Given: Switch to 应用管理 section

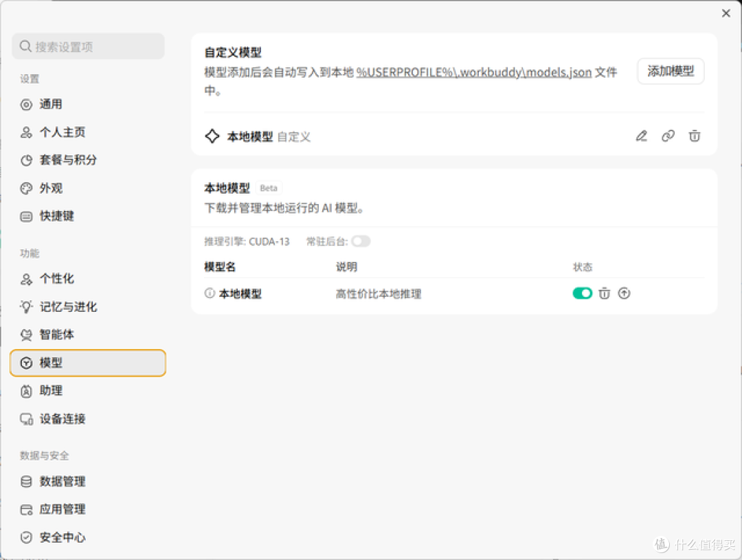Looking at the screenshot, I should [x=88, y=509].
